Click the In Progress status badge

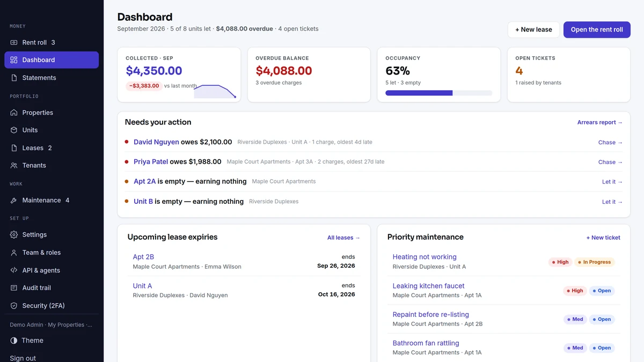click(595, 262)
